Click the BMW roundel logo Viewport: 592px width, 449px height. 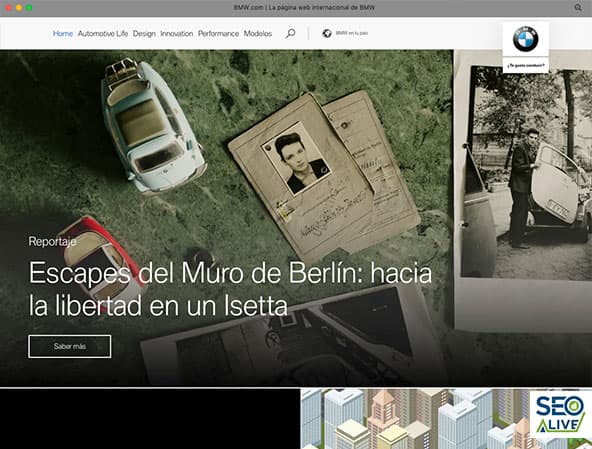pos(526,39)
